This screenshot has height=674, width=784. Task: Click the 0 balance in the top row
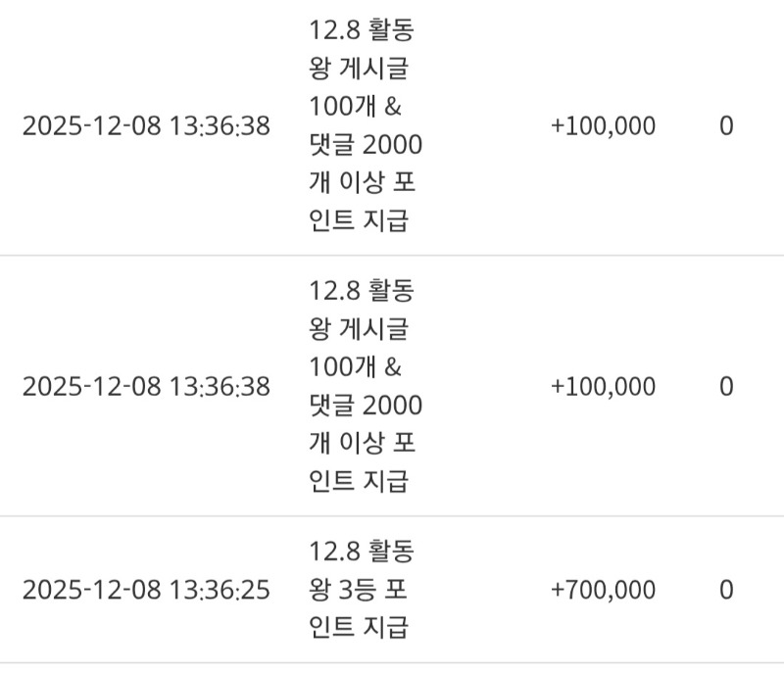726,127
